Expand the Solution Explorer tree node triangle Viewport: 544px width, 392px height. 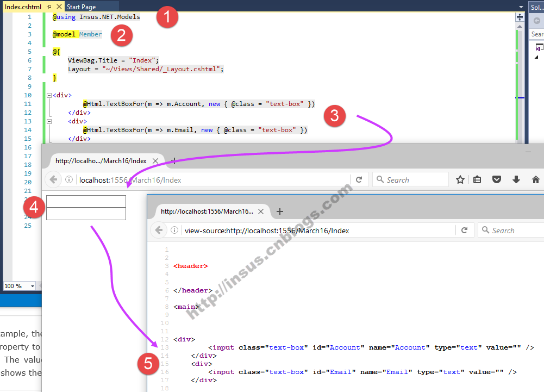[536, 57]
